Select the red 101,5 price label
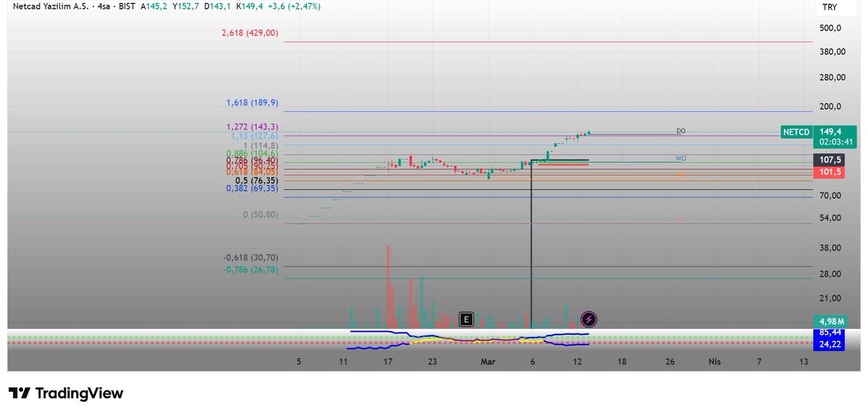This screenshot has width=868, height=415. click(x=830, y=172)
